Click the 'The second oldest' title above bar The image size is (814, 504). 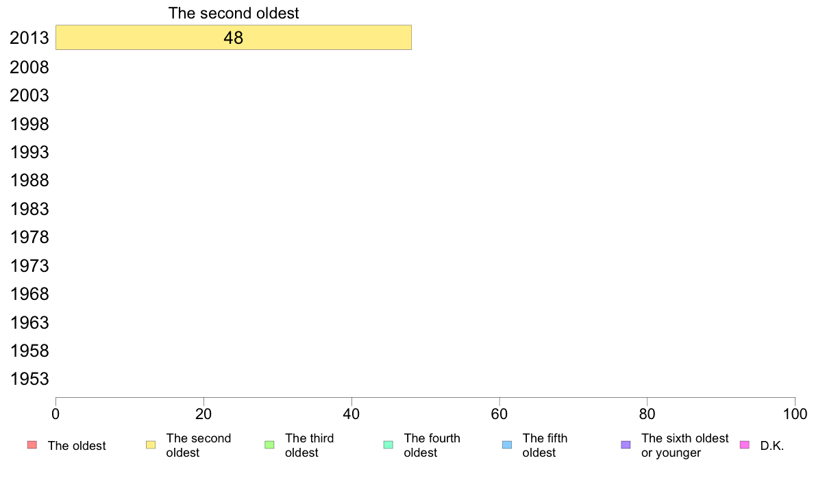pyautogui.click(x=234, y=13)
